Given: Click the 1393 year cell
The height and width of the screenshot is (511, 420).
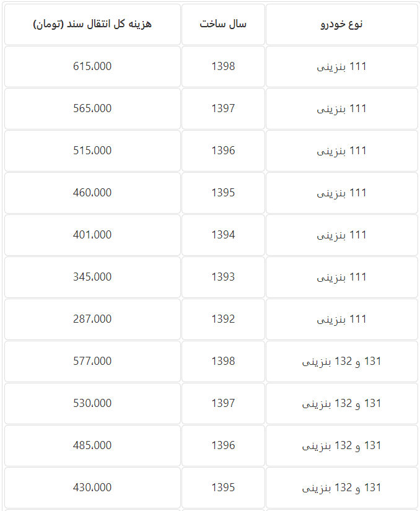Looking at the screenshot, I should pyautogui.click(x=223, y=277).
